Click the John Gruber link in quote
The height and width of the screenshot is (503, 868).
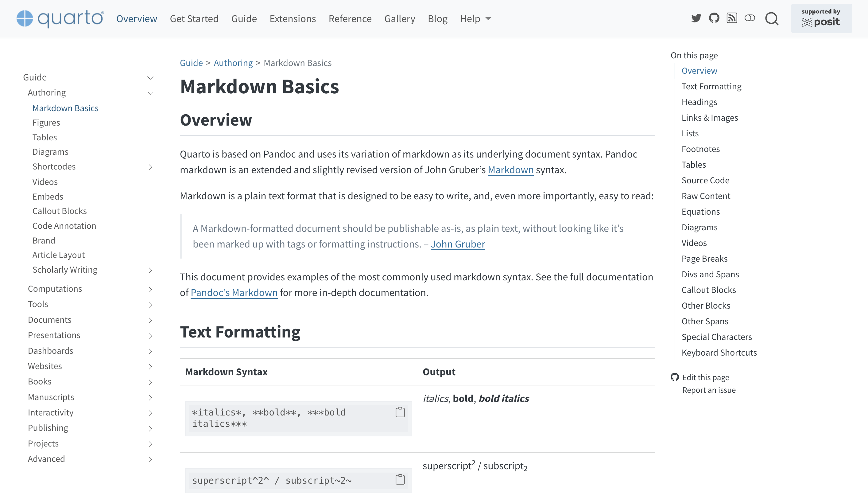click(458, 244)
